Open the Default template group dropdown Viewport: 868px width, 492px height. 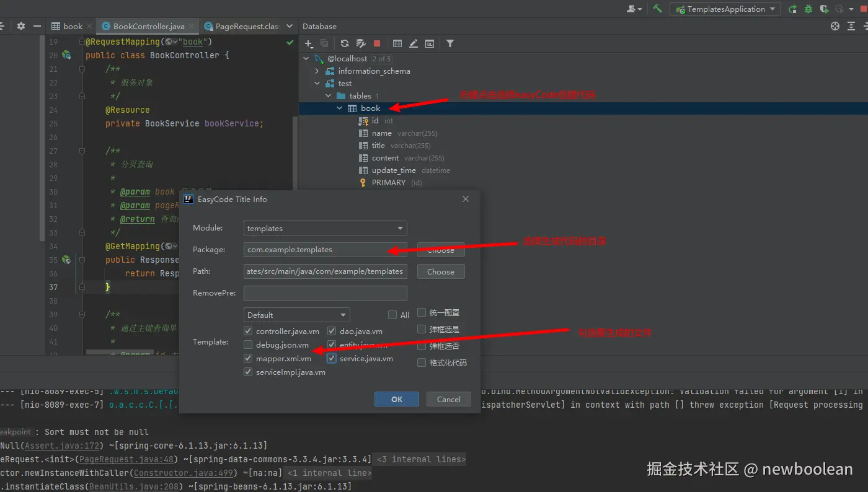pos(297,315)
